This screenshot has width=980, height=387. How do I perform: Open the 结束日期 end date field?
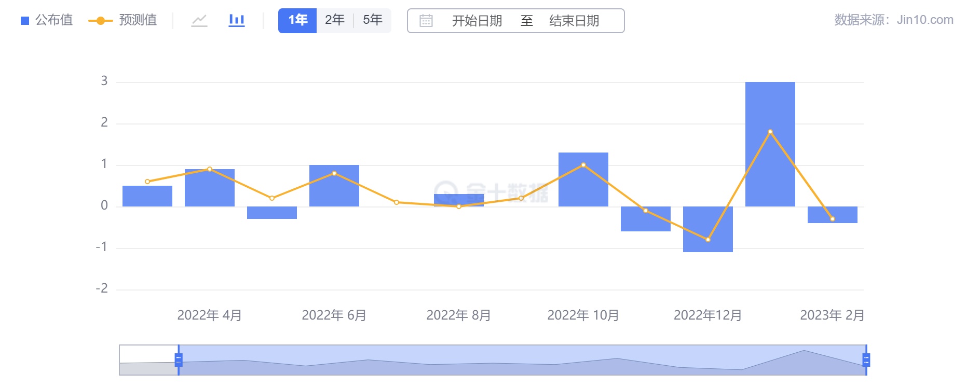[x=574, y=21]
